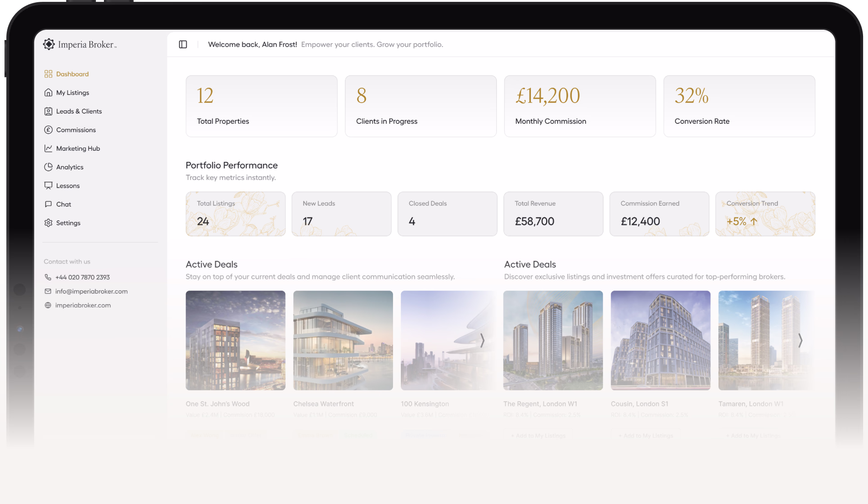Call the +44 020 7870 2393 number link
The height and width of the screenshot is (504, 868).
click(82, 277)
